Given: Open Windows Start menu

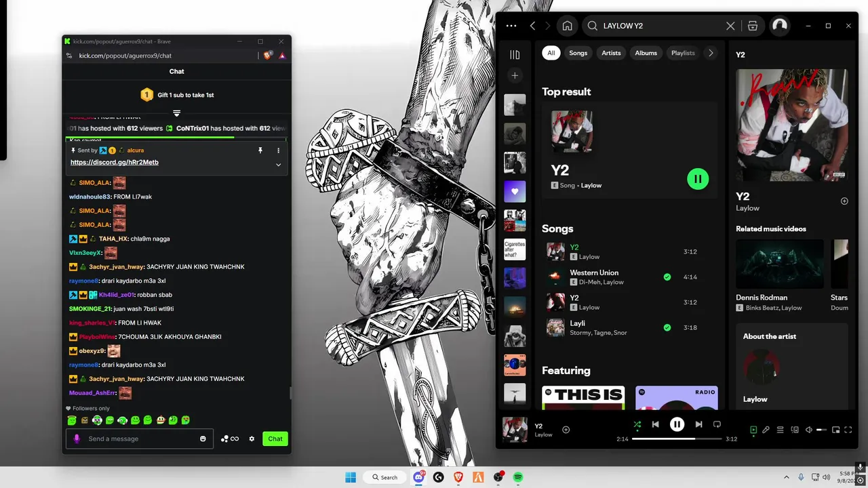Looking at the screenshot, I should point(351,477).
